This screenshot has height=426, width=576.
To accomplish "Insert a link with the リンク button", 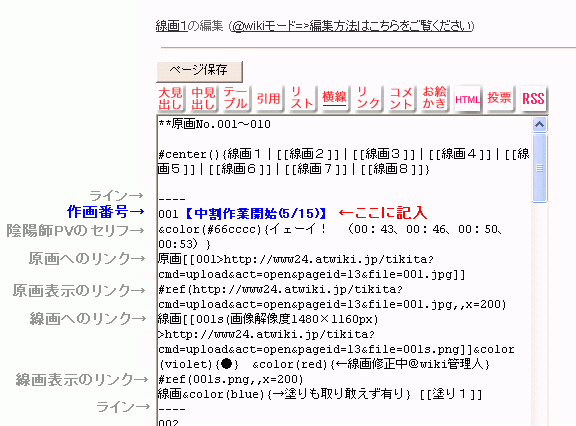I will 368,98.
